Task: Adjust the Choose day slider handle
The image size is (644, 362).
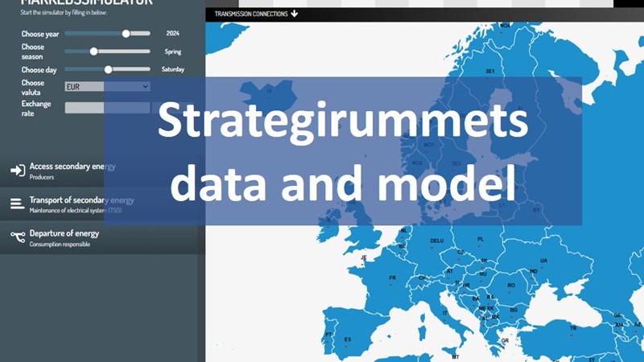Action: click(108, 69)
